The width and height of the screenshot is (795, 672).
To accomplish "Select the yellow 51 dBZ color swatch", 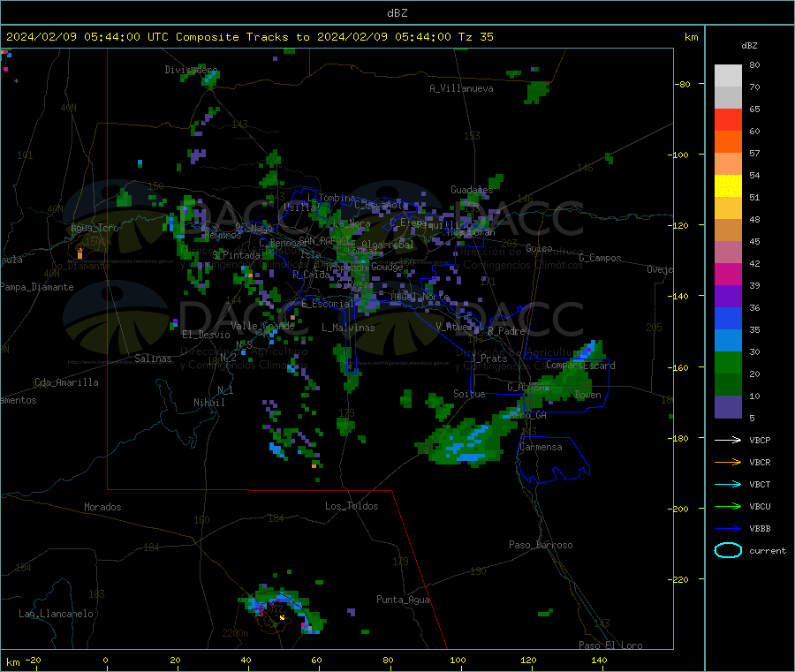I will (x=728, y=186).
